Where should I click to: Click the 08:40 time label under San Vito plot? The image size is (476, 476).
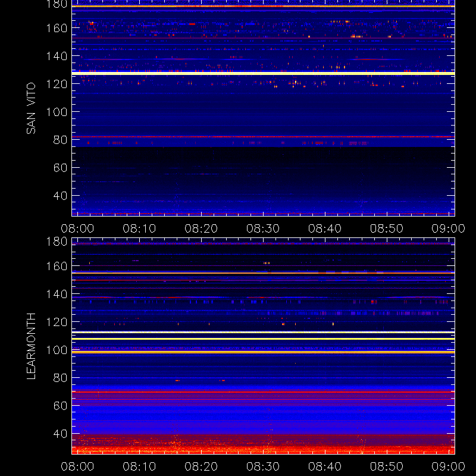coord(325,228)
